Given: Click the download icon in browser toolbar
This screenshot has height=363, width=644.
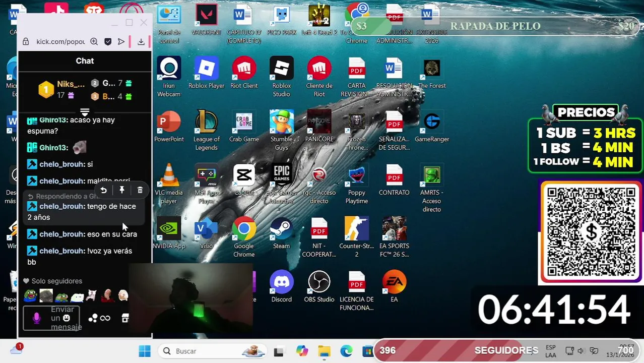Looking at the screenshot, I should click(x=141, y=42).
